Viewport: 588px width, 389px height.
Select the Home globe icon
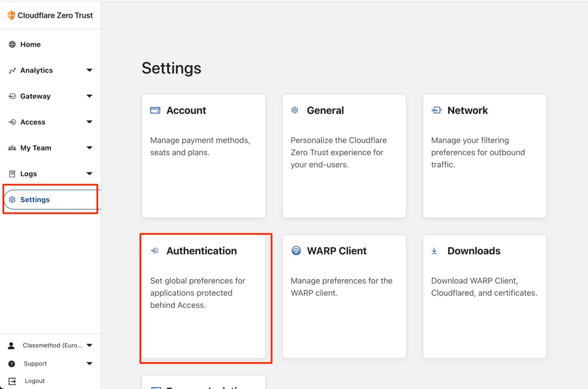(12, 44)
